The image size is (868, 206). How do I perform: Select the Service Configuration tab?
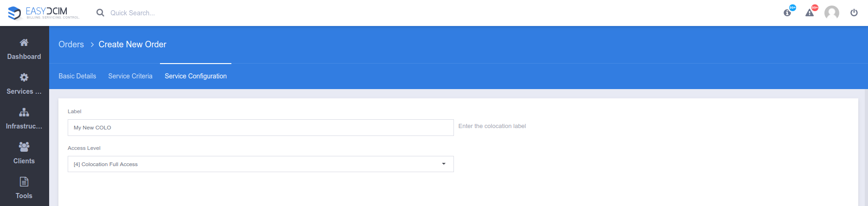[x=196, y=76]
